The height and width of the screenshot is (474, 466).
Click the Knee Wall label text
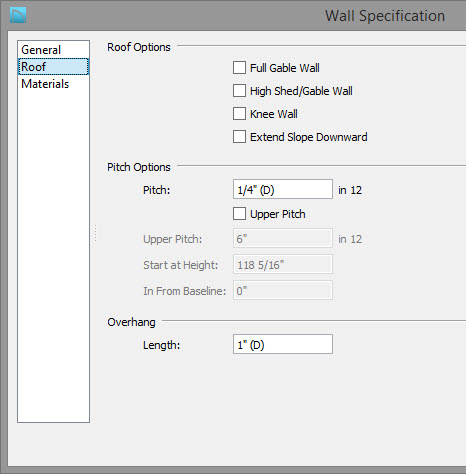pyautogui.click(x=274, y=114)
